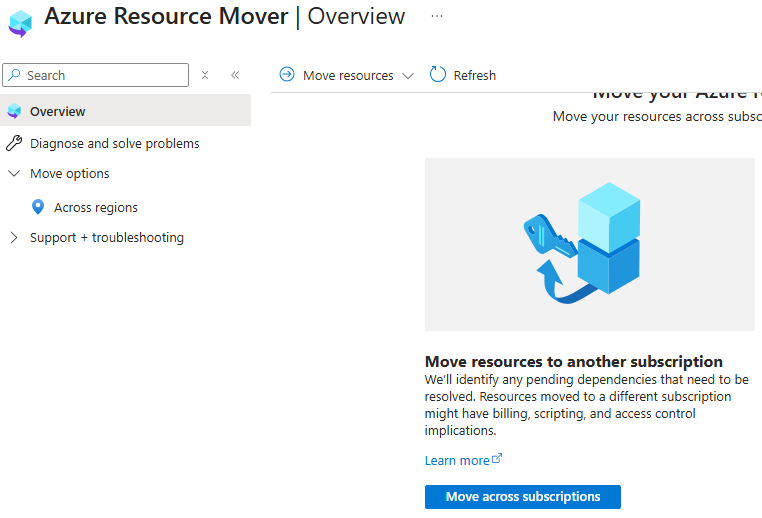Collapse the Move options section
Viewport: 762px width, 518px height.
pyautogui.click(x=14, y=173)
